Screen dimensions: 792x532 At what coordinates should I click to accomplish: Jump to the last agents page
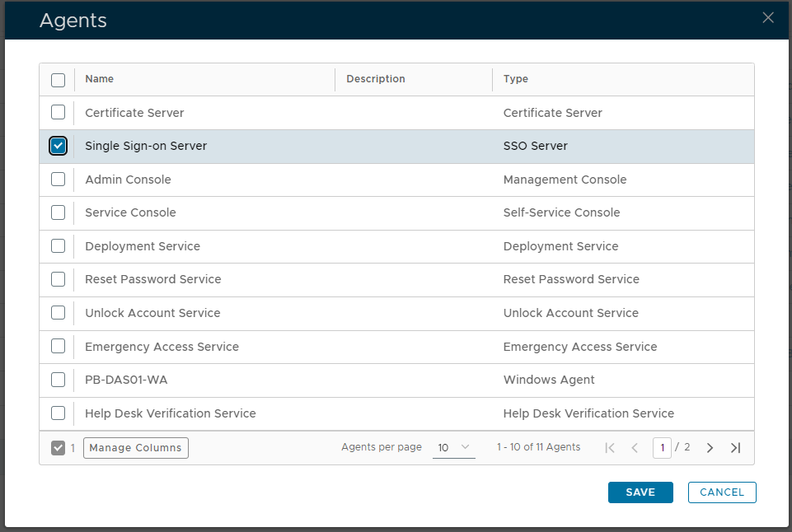click(736, 448)
